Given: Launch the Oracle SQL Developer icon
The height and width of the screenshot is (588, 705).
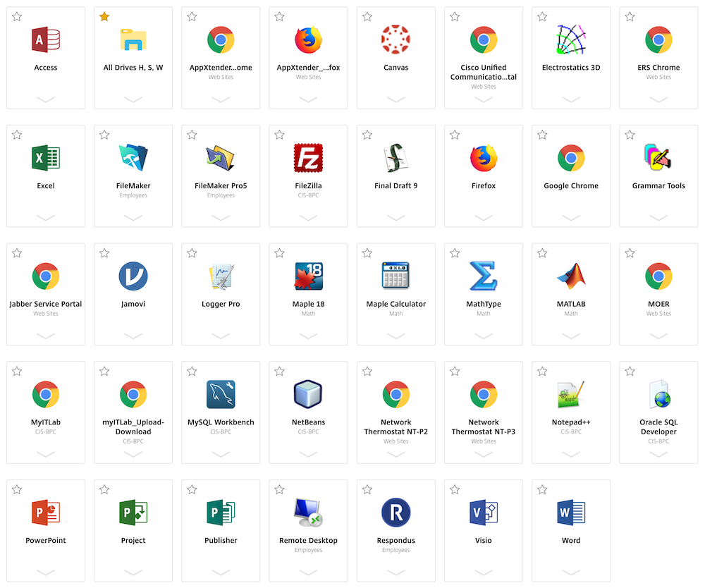Looking at the screenshot, I should 660,394.
